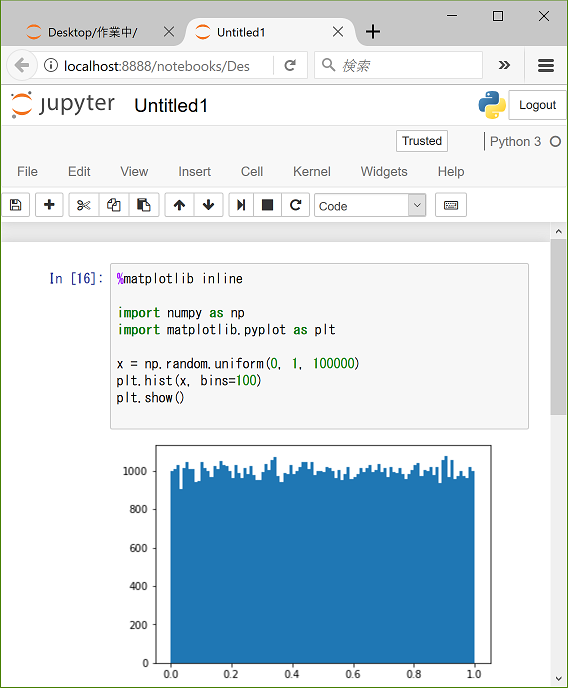Copy selected cell icon
This screenshot has width=568, height=688.
tap(114, 205)
